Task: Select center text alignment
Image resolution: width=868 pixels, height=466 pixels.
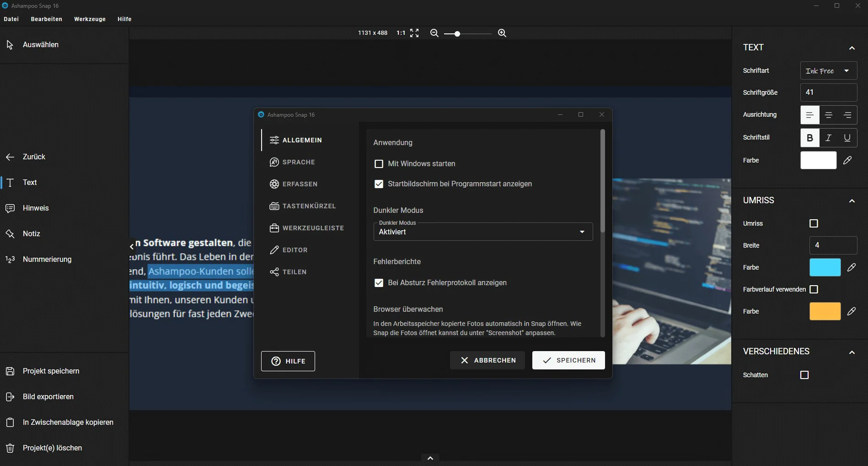Action: click(829, 115)
